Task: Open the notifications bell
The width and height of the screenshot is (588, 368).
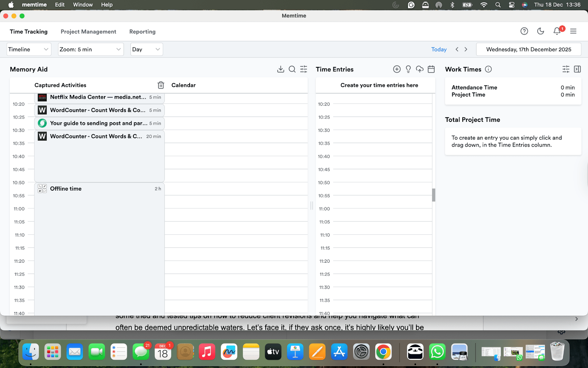Action: [556, 31]
